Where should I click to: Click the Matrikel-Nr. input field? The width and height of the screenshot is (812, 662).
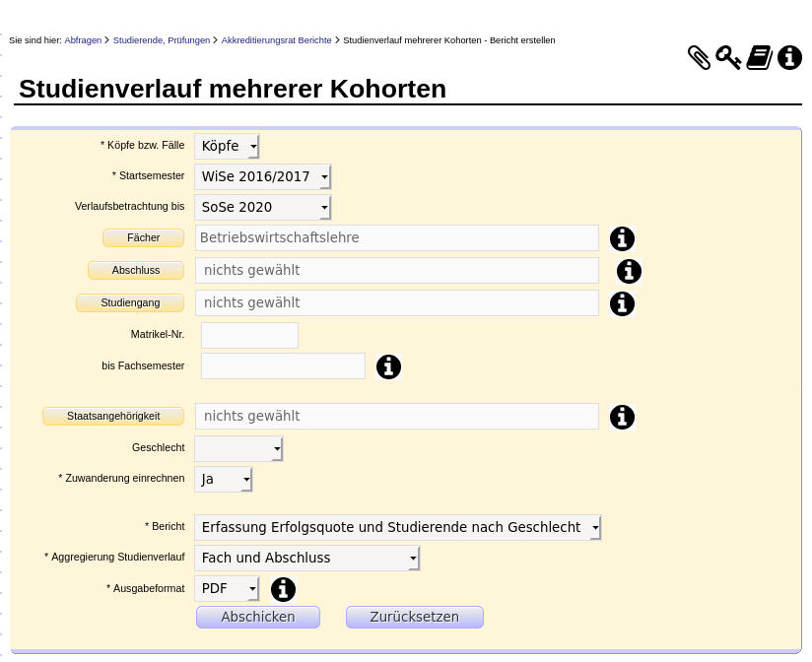(x=249, y=335)
